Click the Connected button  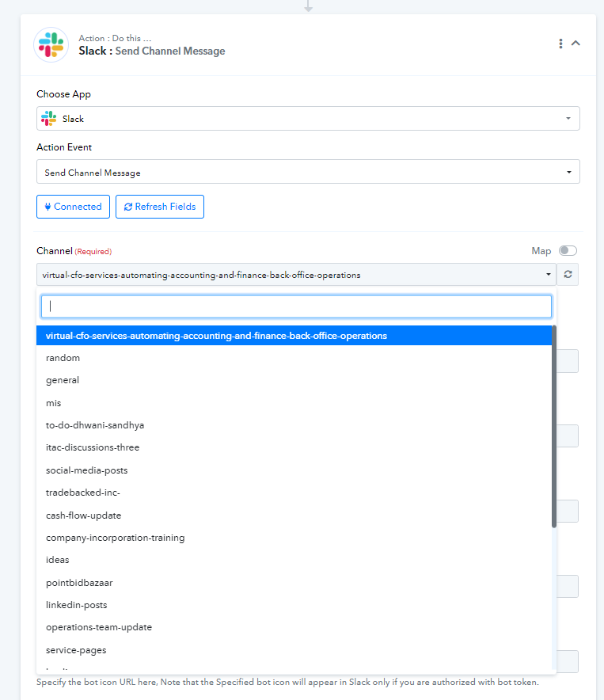(73, 207)
